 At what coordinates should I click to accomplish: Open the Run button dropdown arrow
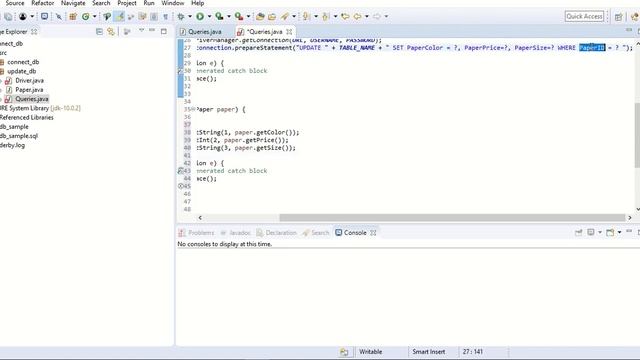209,16
